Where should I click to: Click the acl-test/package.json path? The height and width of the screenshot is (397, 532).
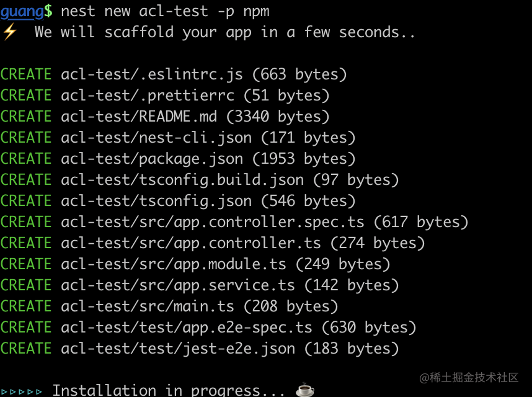click(x=152, y=159)
